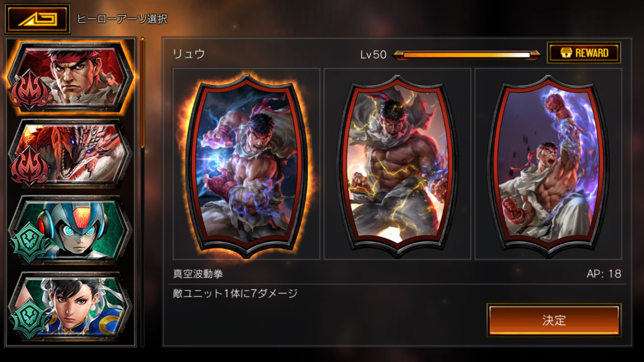This screenshot has height=362, width=644.
Task: Click red flame class emblem on Ryu
Action: click(x=30, y=90)
